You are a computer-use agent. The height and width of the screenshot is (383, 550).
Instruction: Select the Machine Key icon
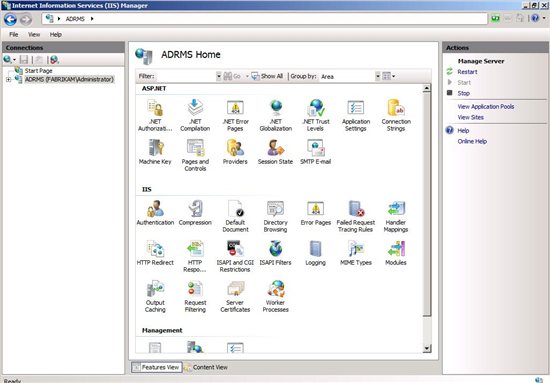tap(155, 152)
